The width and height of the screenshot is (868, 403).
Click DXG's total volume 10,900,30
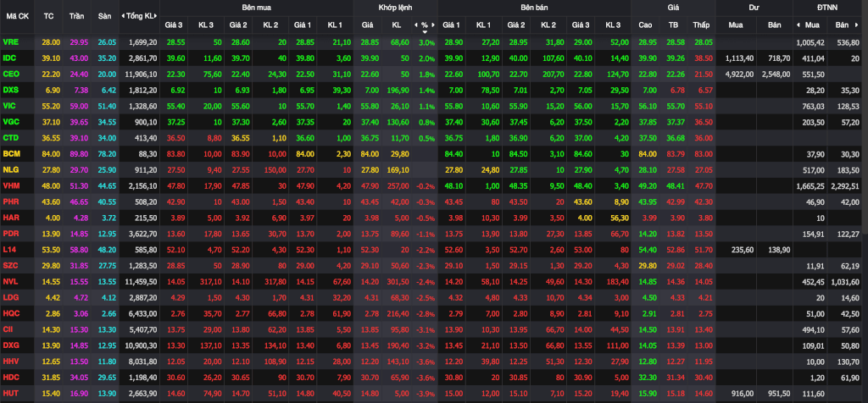tap(142, 345)
